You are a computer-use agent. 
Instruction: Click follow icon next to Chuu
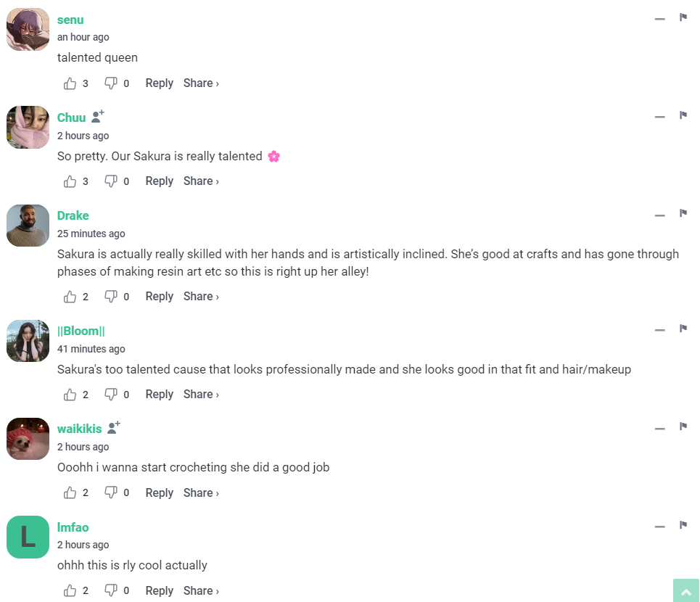pyautogui.click(x=98, y=117)
